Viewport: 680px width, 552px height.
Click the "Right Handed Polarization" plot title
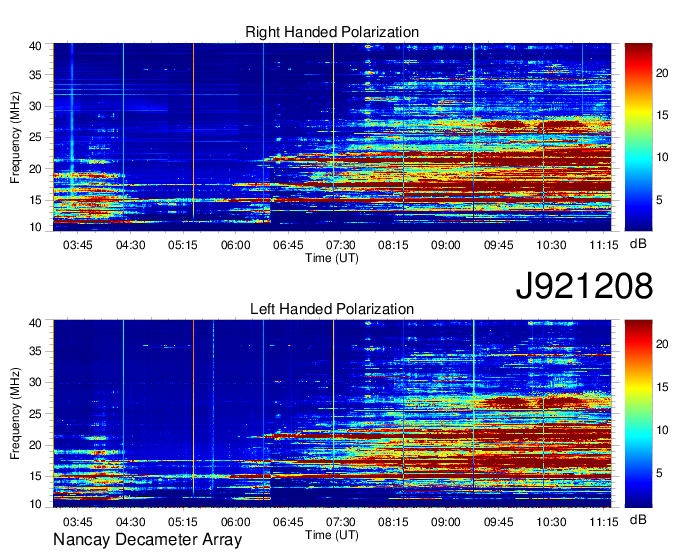point(332,32)
